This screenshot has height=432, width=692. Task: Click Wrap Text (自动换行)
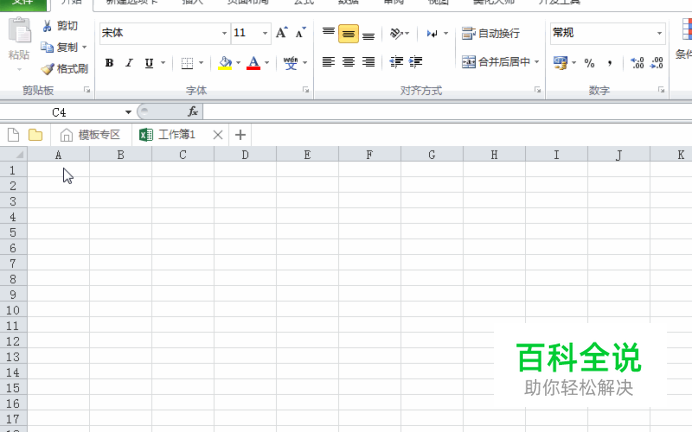point(490,33)
